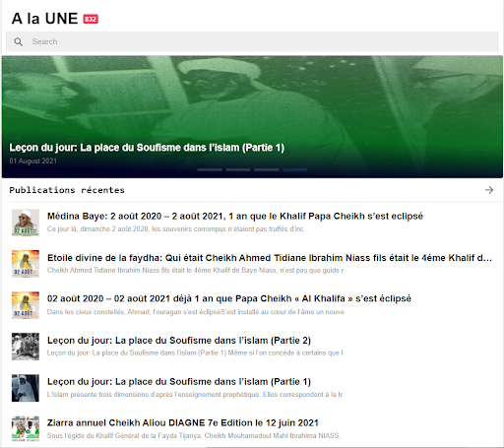Image resolution: width=504 pixels, height=448 pixels.
Task: Select the fourth active carousel indicator
Action: click(295, 169)
